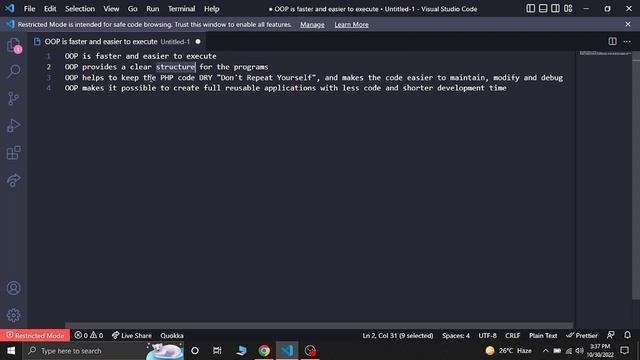Click 'shorter development time' on line 4
640x360 pixels.
(454, 88)
